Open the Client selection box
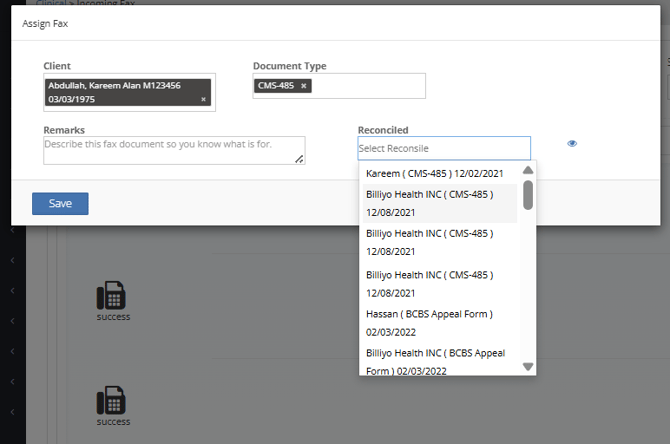The height and width of the screenshot is (444, 670). point(129,93)
